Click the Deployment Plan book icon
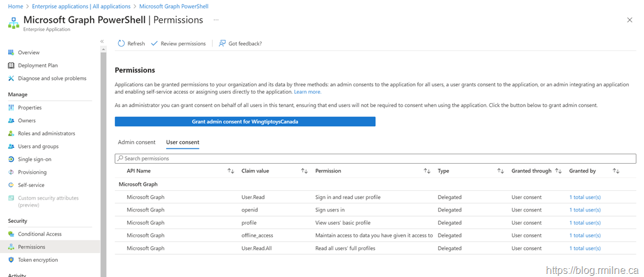Screen dimensions: 644x277 pyautogui.click(x=11, y=65)
